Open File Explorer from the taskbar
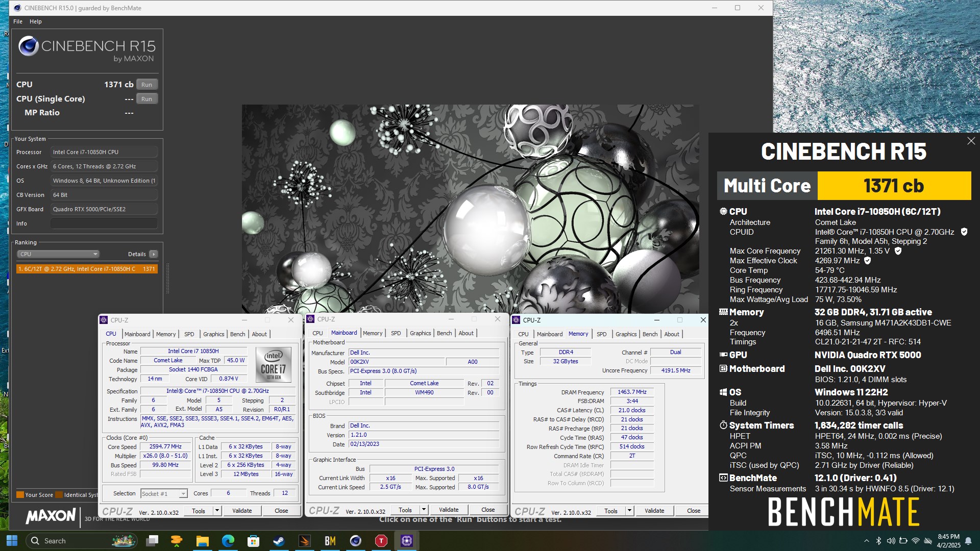Screen dimensions: 980x551 tap(203, 541)
